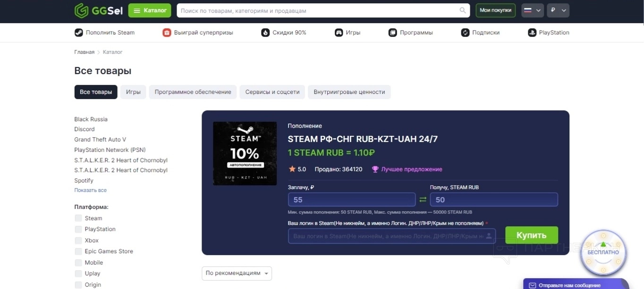Click the swap arrows between amount fields
This screenshot has width=644, height=289.
point(423,199)
